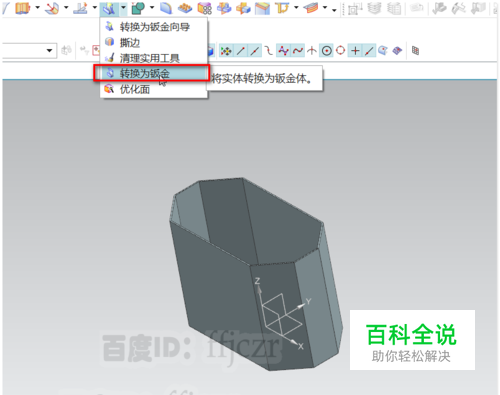
Task: Click the highlighted Convert to Sheet Metal toolbar icon
Action: 109,8
